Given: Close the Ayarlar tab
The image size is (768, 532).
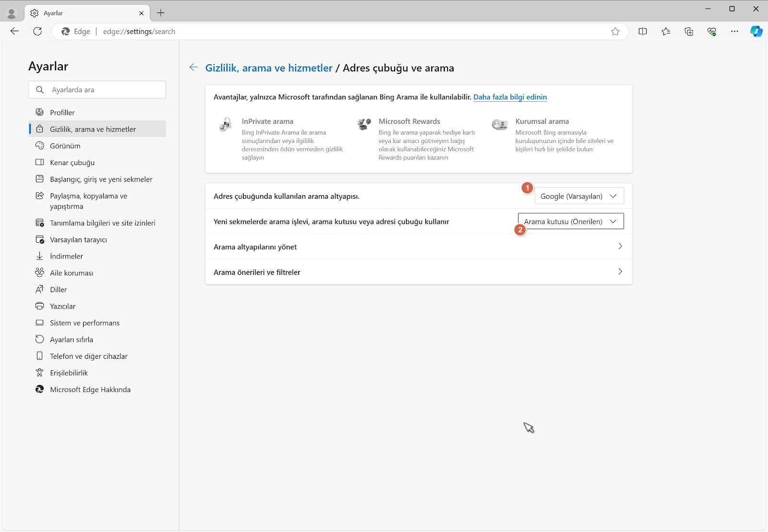Looking at the screenshot, I should (x=141, y=13).
